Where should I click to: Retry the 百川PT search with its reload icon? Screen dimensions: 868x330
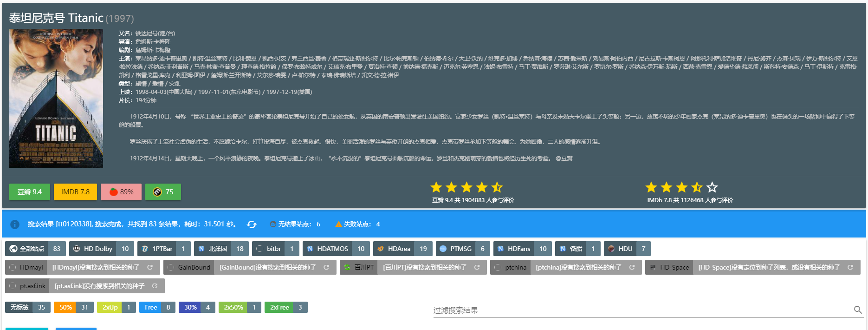pos(477,267)
